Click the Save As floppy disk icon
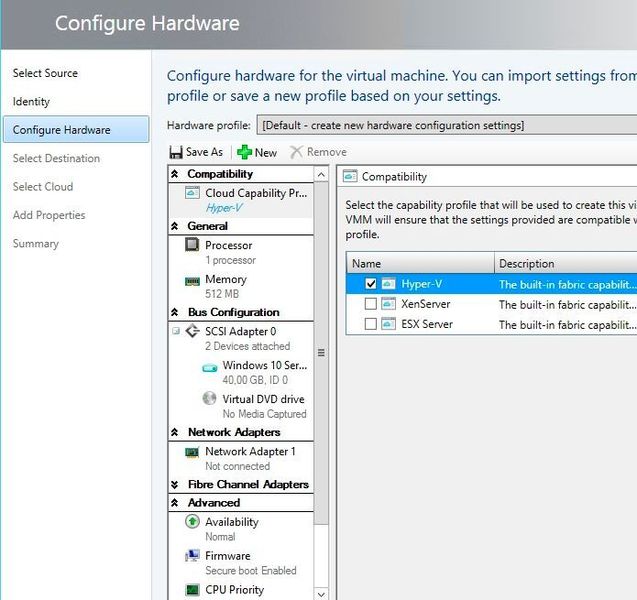637x600 pixels. tap(176, 152)
